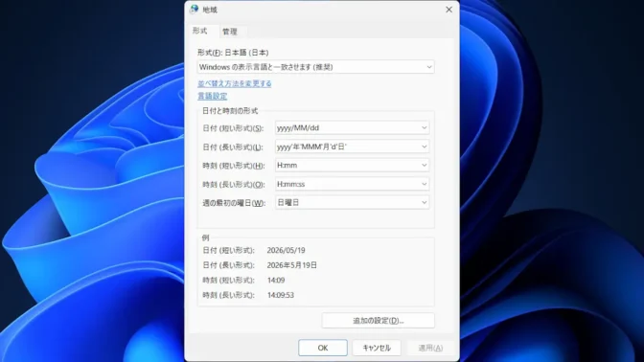Open the 日付 (短い形式) yyyy/MM/dd dropdown

[x=352, y=128]
